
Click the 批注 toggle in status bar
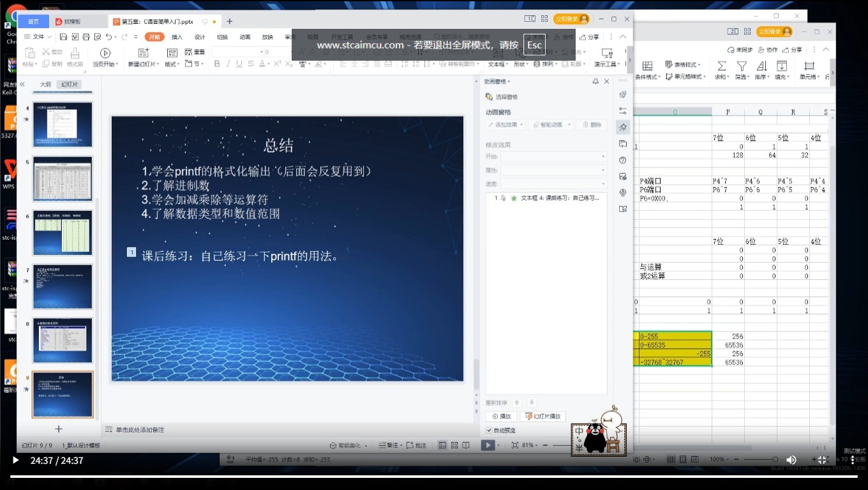(416, 445)
